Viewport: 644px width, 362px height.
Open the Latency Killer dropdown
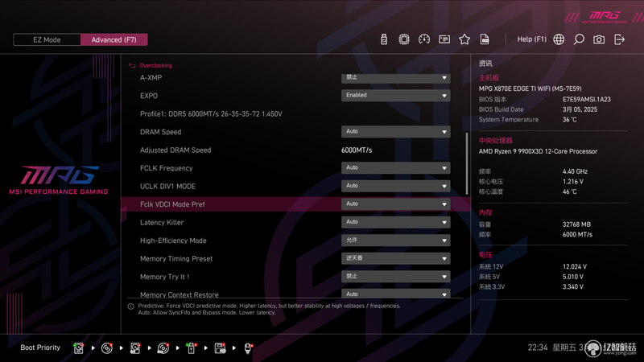(x=395, y=222)
